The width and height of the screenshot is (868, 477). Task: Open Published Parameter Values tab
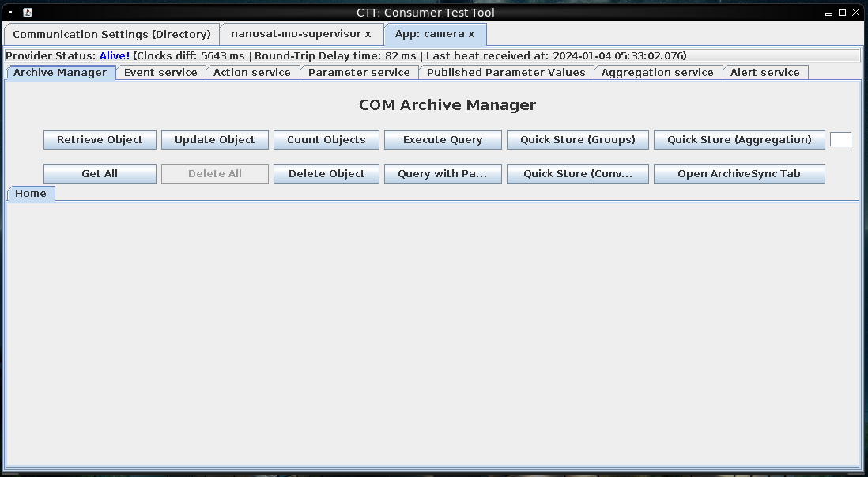pos(506,72)
